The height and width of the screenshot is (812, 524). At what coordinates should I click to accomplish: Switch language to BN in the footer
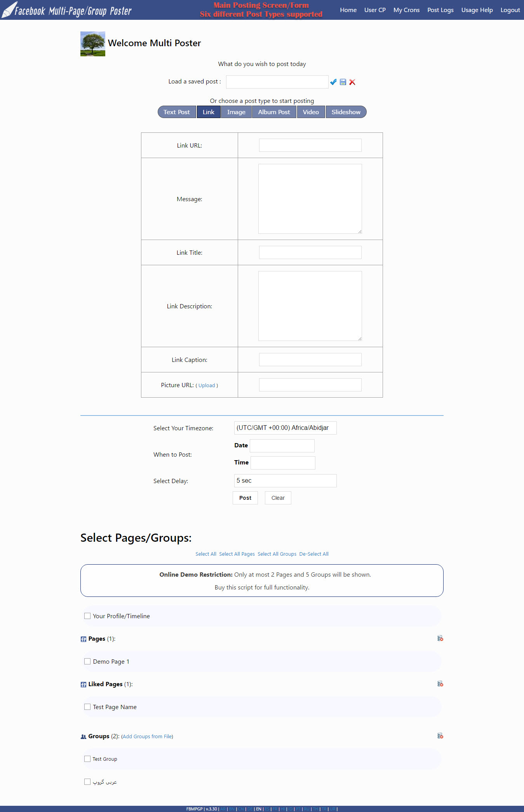pos(232,809)
